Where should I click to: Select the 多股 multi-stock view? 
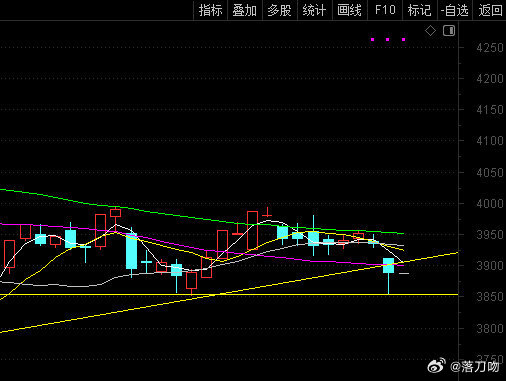coord(279,10)
